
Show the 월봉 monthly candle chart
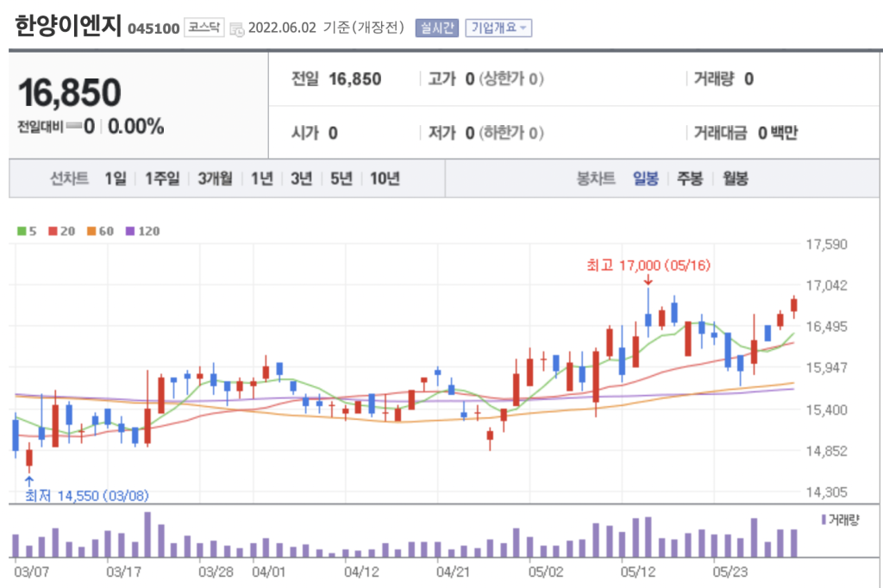[x=736, y=179]
